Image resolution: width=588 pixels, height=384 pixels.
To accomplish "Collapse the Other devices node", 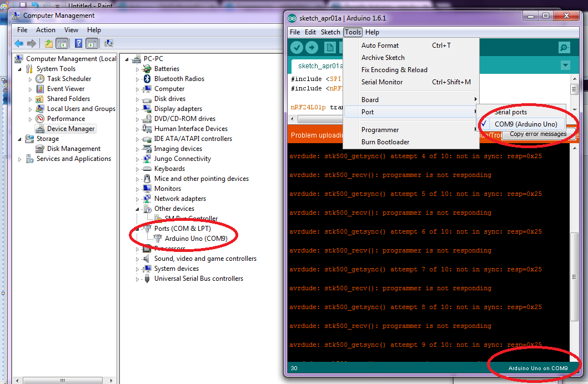I will click(x=137, y=209).
